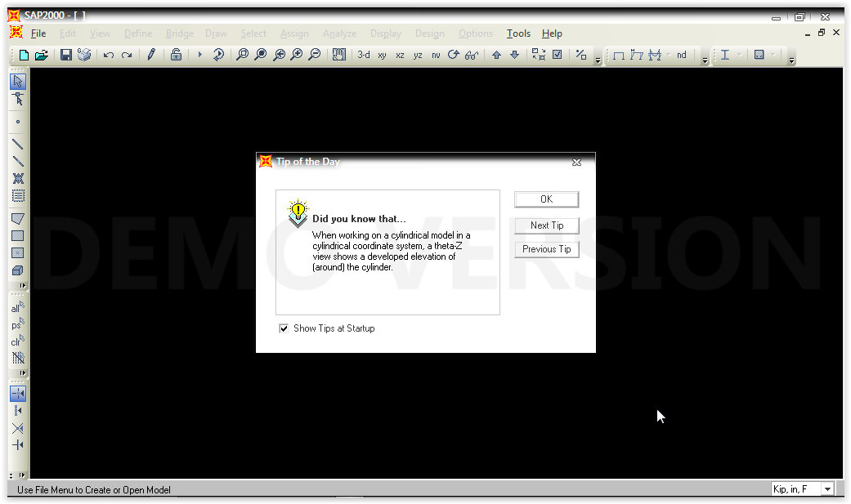Open the Tools menu

tap(518, 33)
